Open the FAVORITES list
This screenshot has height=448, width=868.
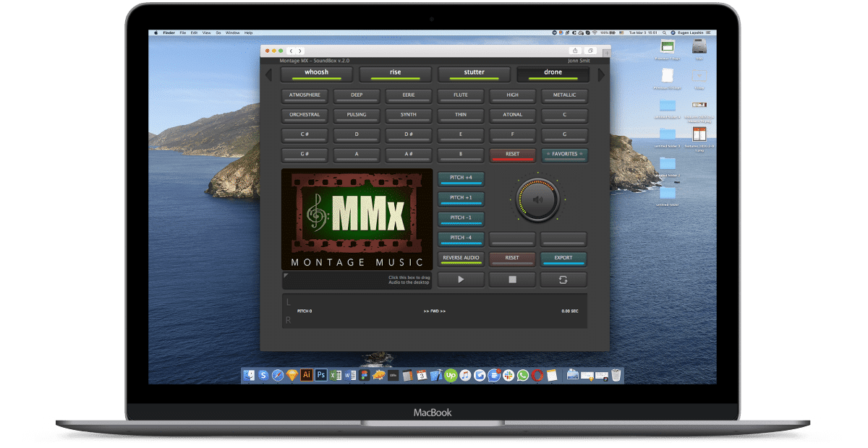click(x=565, y=155)
